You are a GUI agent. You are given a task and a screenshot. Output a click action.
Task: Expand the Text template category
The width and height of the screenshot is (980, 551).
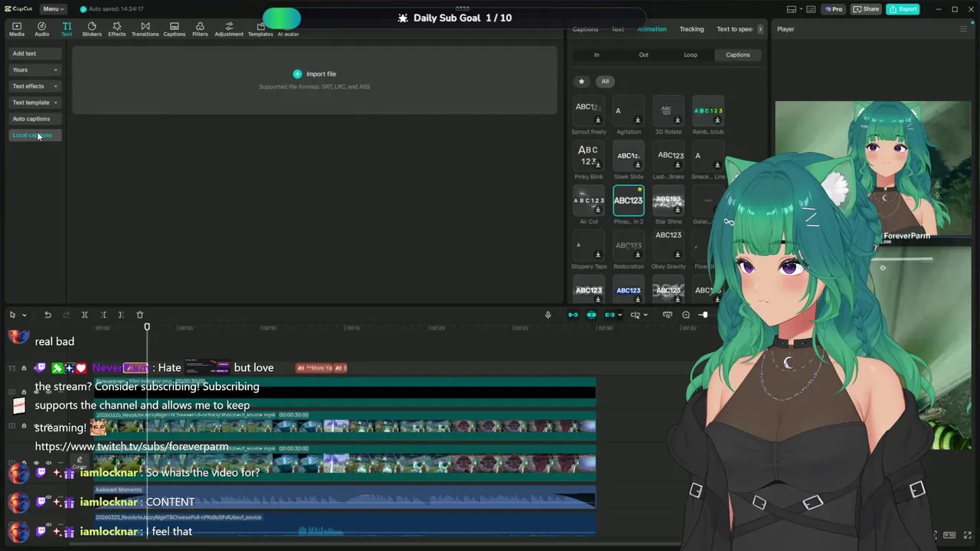click(35, 103)
